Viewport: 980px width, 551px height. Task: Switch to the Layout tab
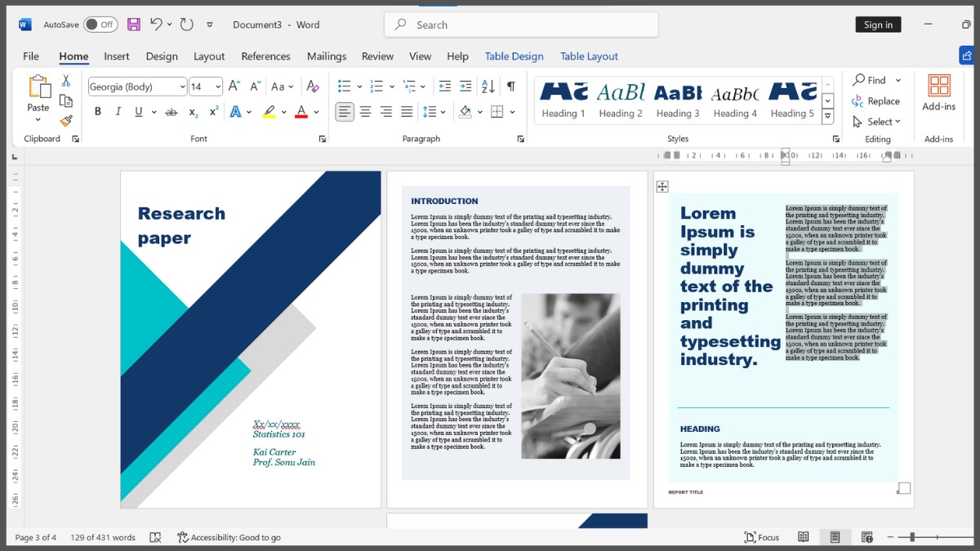(209, 56)
